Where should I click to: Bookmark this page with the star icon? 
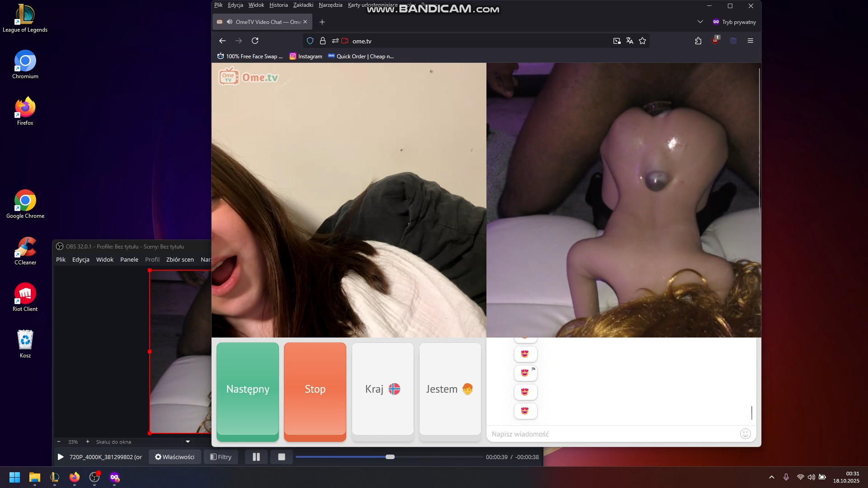(x=642, y=41)
